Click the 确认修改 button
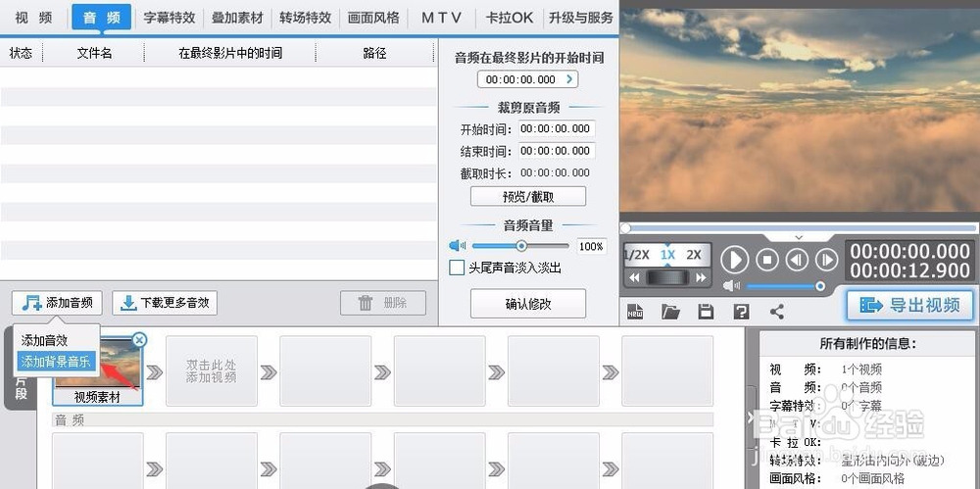 pos(528,304)
